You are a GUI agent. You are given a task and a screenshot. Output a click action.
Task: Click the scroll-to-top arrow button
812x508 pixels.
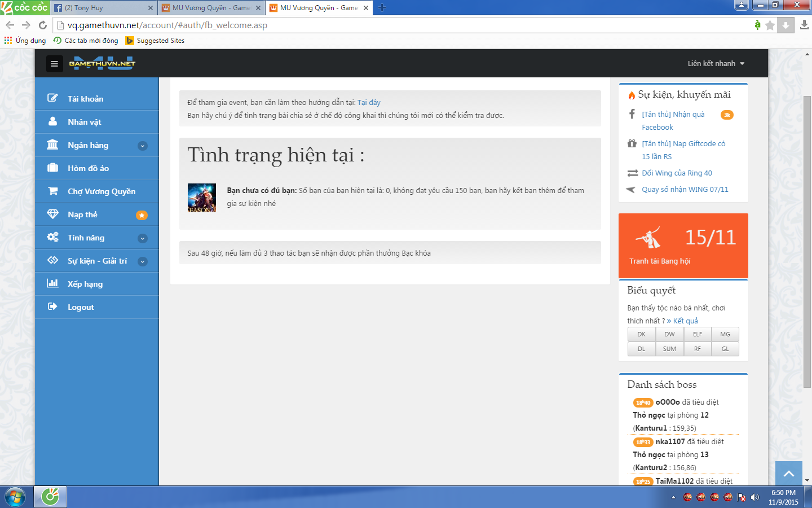click(789, 474)
